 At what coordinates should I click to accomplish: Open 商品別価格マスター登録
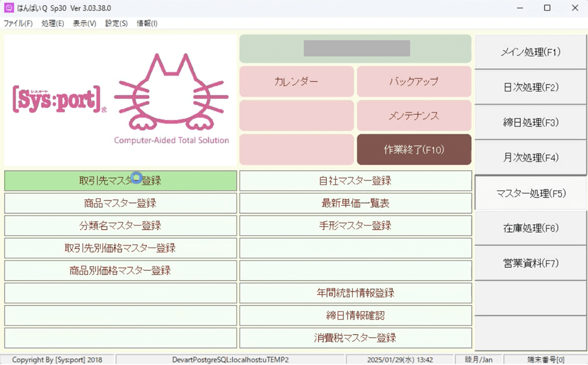coord(121,270)
